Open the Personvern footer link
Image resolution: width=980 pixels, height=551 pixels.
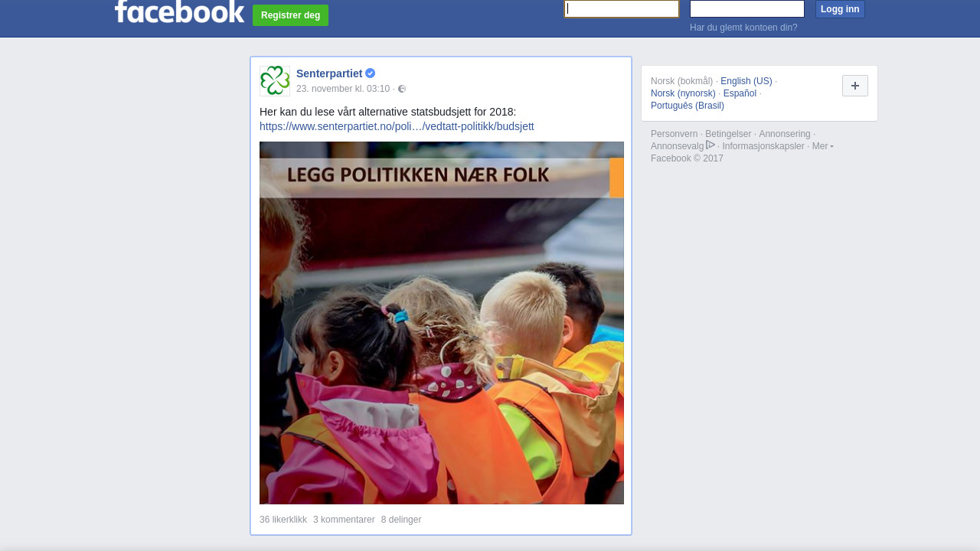675,134
